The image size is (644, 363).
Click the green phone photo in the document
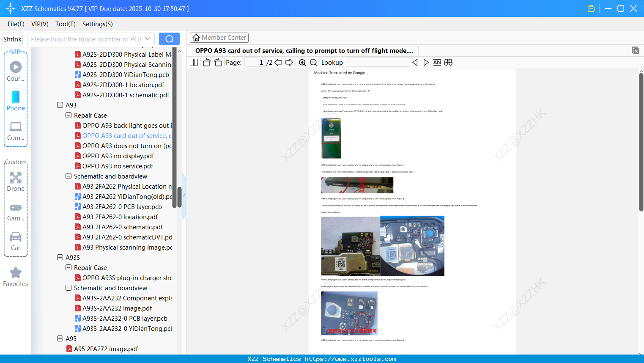(331, 138)
